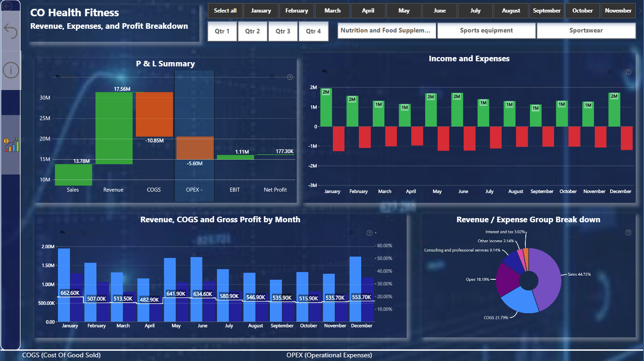The image size is (644, 361).
Task: Click list view icon on Income and Expenses
Action: click(x=611, y=71)
